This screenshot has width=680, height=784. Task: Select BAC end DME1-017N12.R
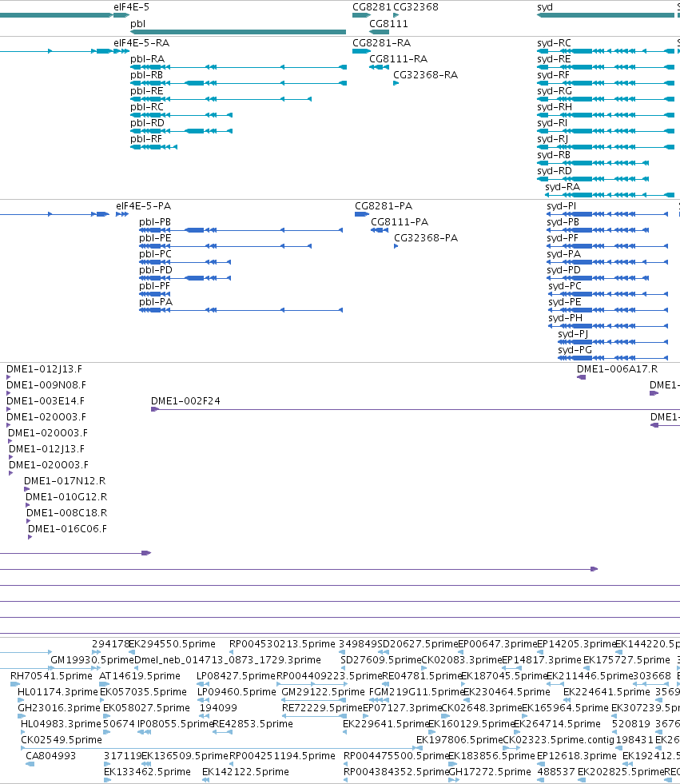pyautogui.click(x=27, y=489)
